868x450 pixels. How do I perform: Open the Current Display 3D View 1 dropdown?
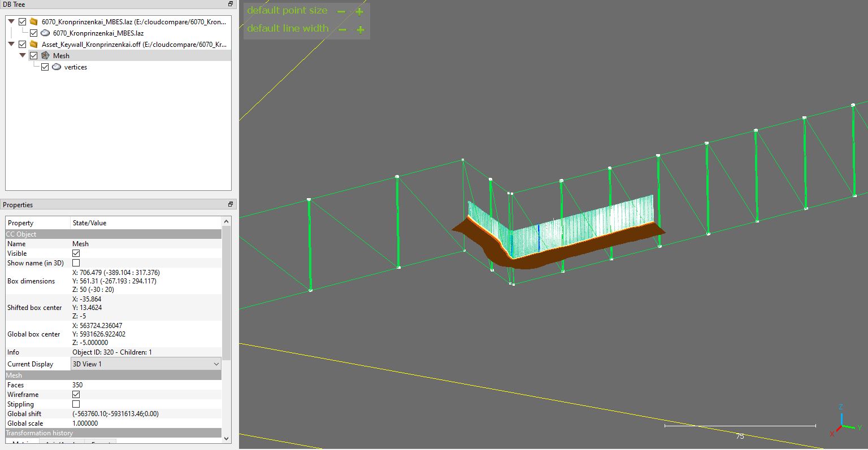point(146,364)
